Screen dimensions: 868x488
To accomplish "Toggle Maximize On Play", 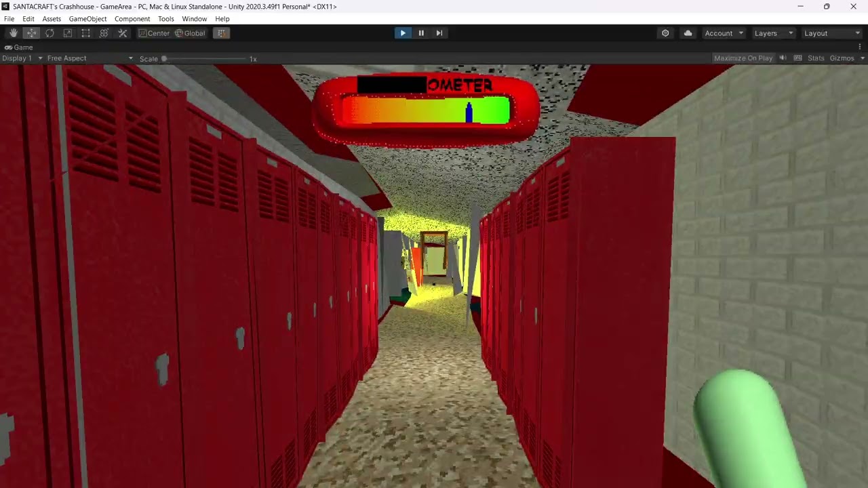I will click(743, 58).
